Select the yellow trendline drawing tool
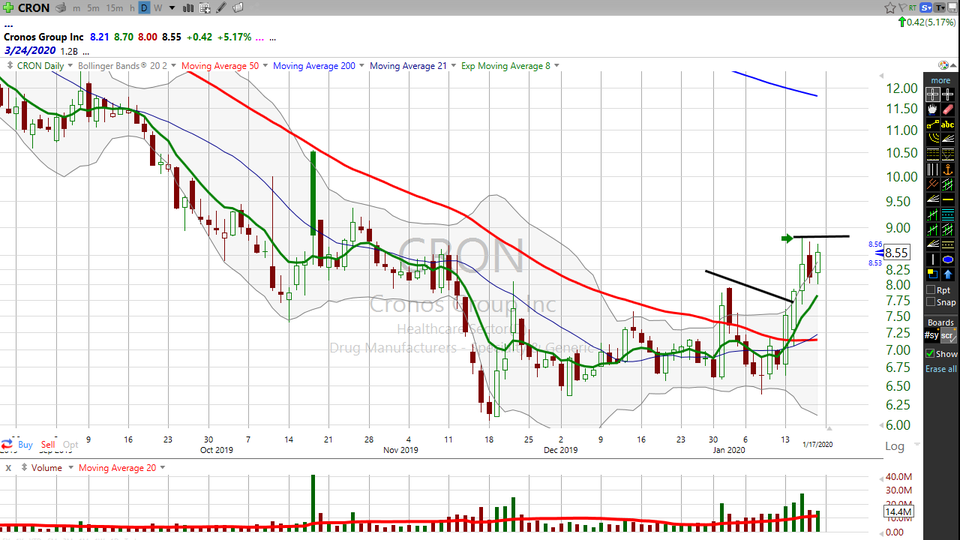960x540 pixels. coord(933,124)
